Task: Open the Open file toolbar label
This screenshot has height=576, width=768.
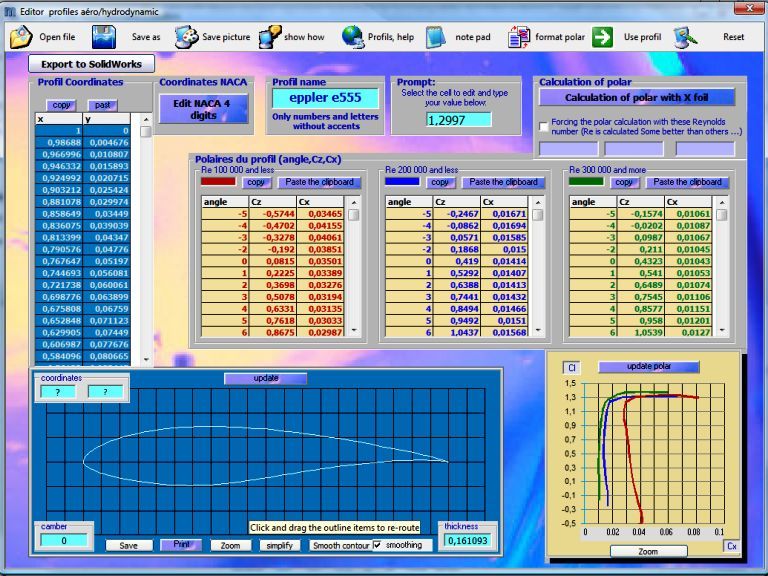Action: coord(57,37)
